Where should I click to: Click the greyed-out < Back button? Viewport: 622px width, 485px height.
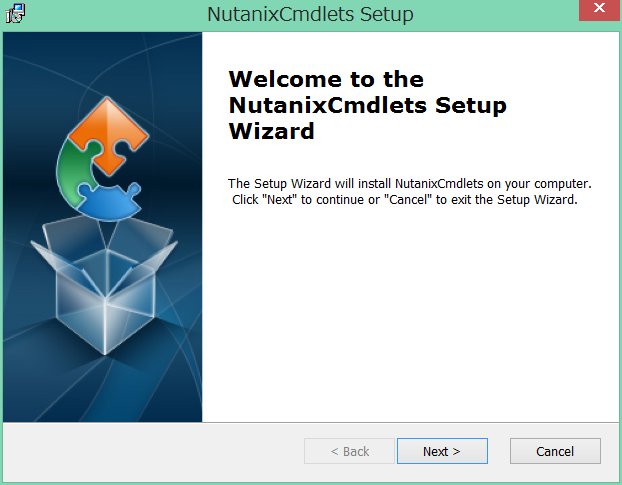click(349, 451)
